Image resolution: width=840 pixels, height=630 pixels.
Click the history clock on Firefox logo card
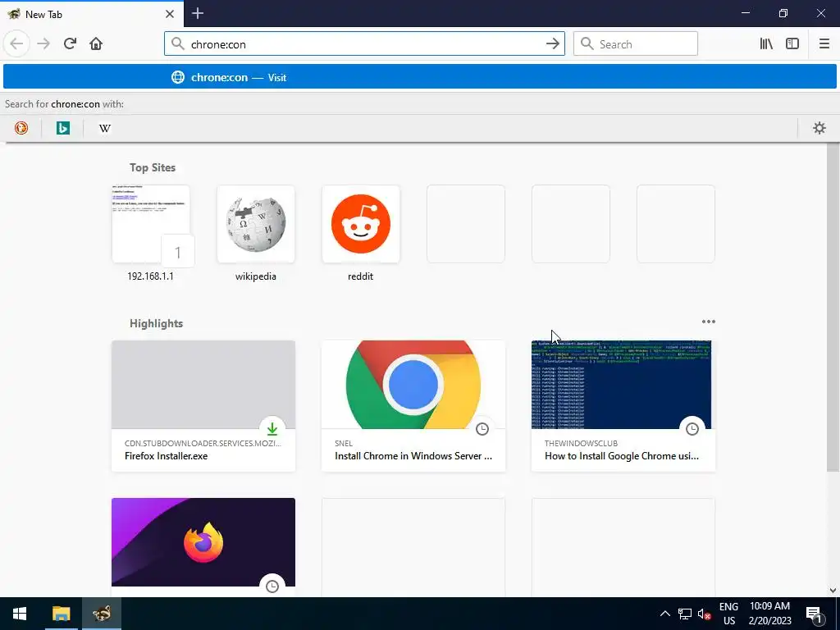272,586
